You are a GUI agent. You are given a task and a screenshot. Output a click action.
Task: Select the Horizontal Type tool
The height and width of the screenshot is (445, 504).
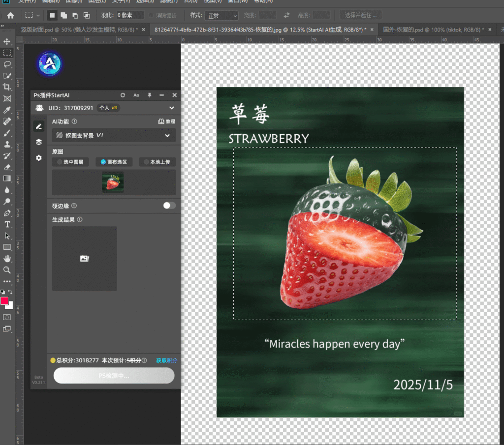click(x=7, y=224)
